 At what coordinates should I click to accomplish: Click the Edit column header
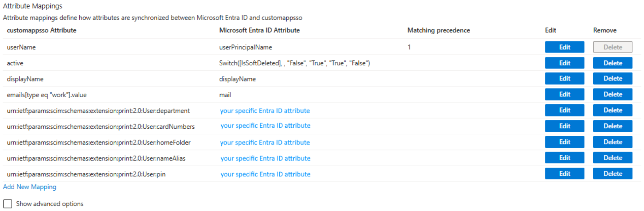click(x=550, y=30)
